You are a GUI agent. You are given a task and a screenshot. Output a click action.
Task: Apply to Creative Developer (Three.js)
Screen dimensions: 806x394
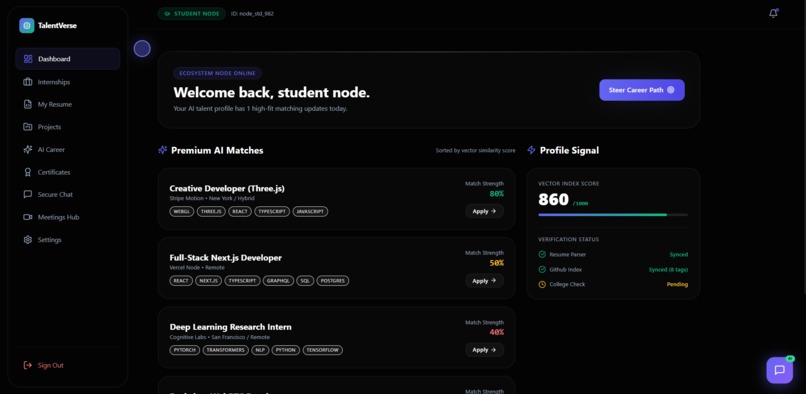click(484, 211)
